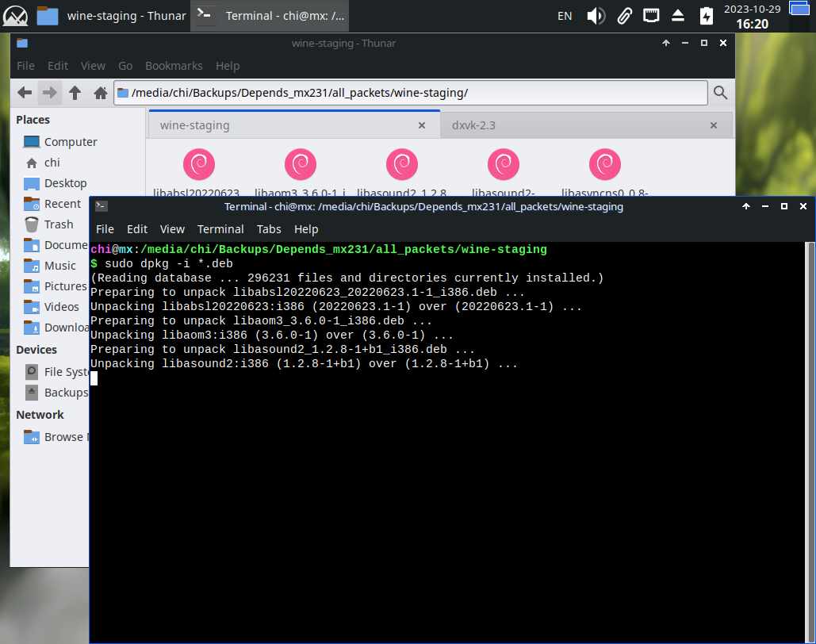Image resolution: width=816 pixels, height=644 pixels.
Task: Open the battery power tray icon
Action: point(706,16)
